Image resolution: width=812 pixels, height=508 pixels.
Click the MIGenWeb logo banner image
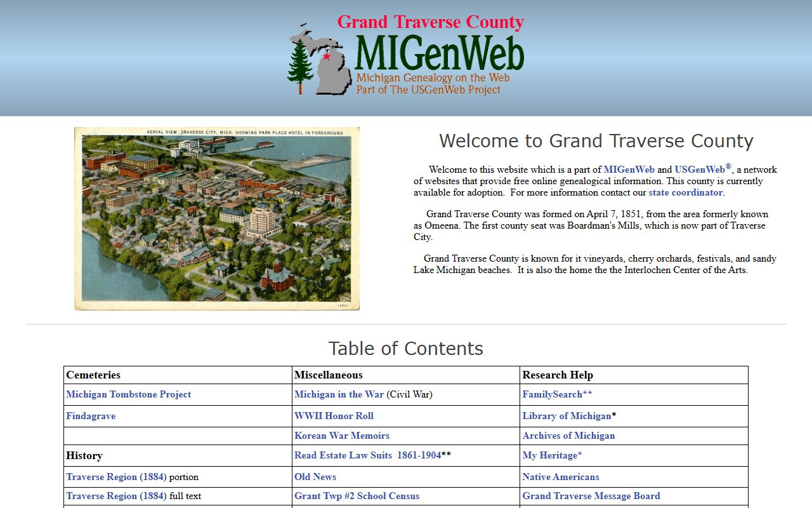(406, 56)
